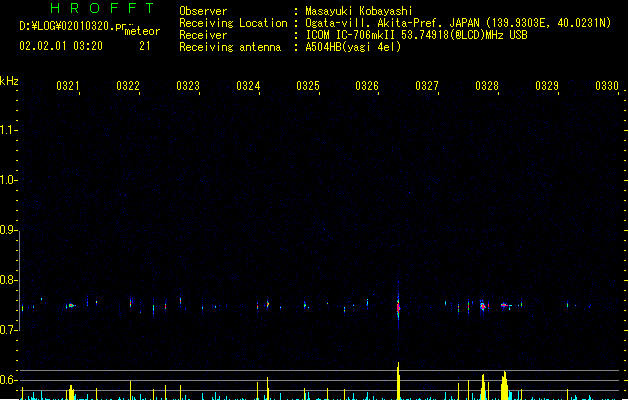Click the 0.7 kHz axis label

[x=8, y=329]
